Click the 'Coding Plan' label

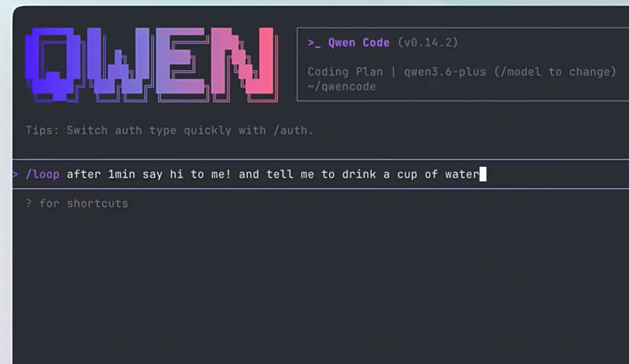pyautogui.click(x=345, y=72)
